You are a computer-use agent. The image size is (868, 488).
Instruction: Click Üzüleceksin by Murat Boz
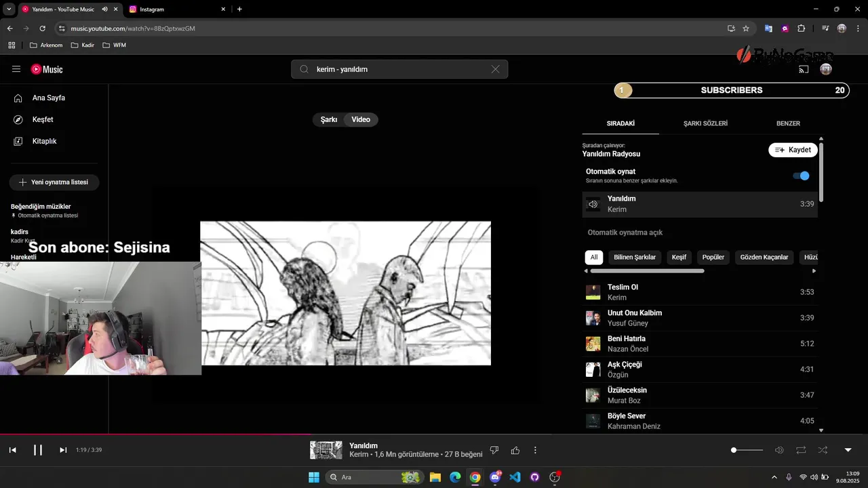point(700,395)
